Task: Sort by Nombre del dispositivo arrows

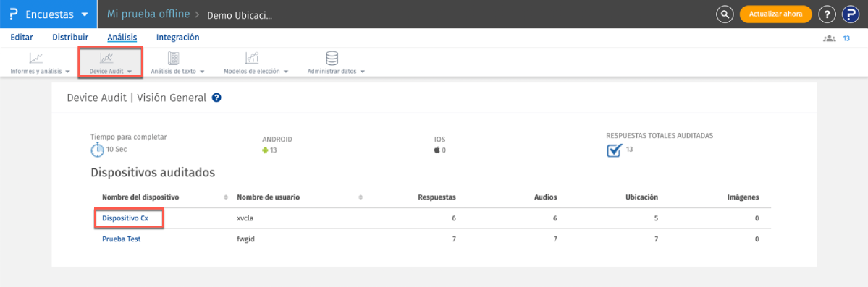Action: (x=226, y=197)
